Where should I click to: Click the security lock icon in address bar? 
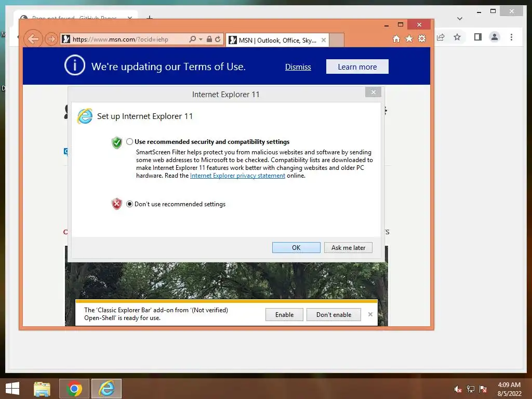pyautogui.click(x=209, y=39)
